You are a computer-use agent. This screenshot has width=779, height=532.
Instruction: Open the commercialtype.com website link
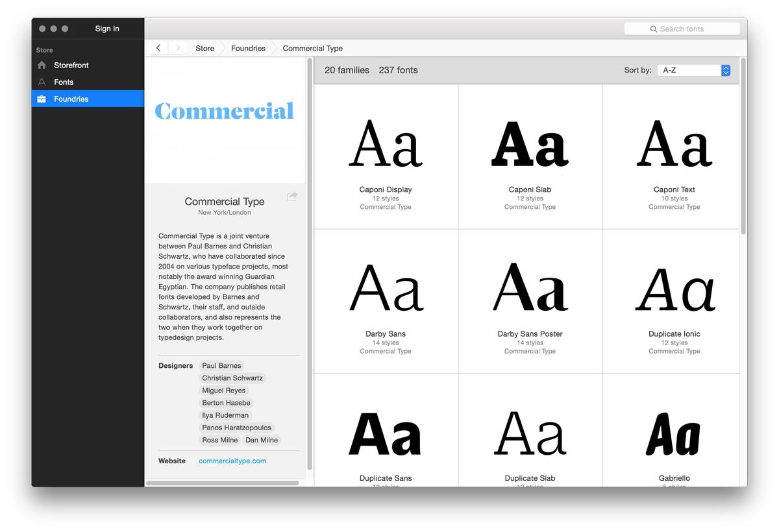[x=232, y=461]
